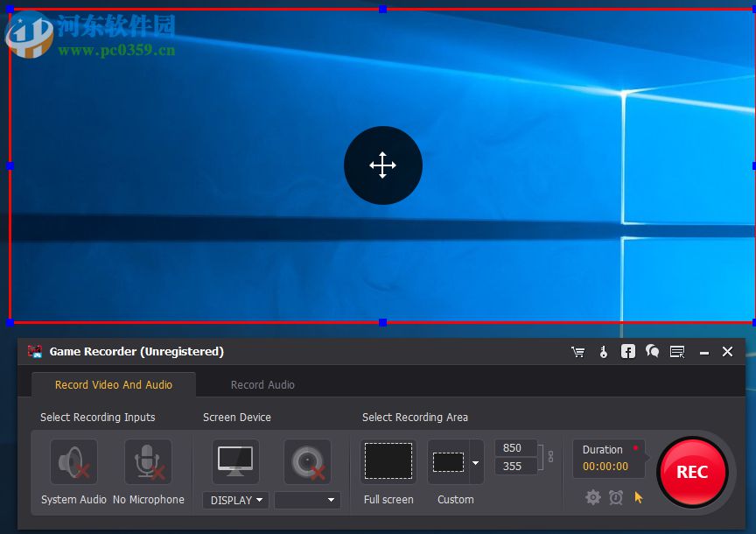Click the width value field showing 850
Screen dimensions: 756x534
[517, 447]
